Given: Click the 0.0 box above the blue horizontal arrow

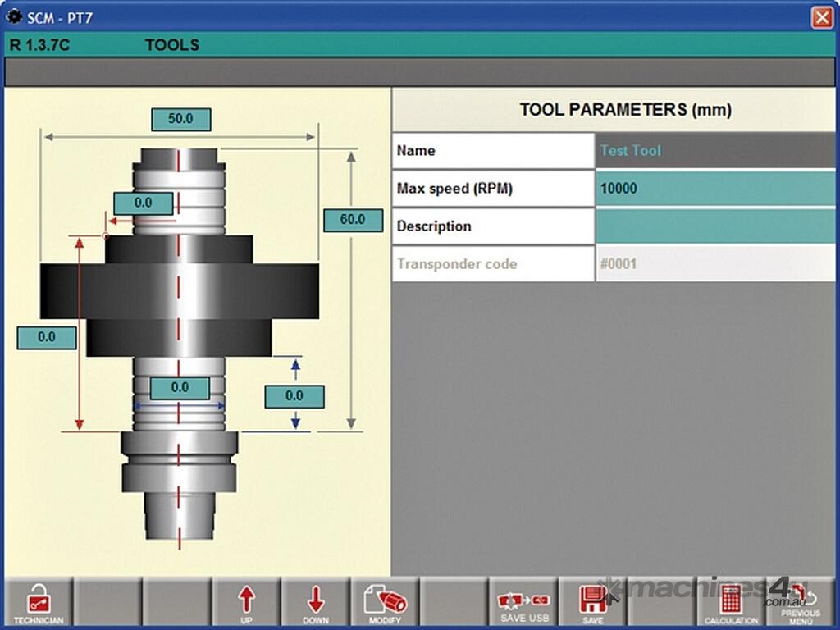Looking at the screenshot, I should (180, 387).
